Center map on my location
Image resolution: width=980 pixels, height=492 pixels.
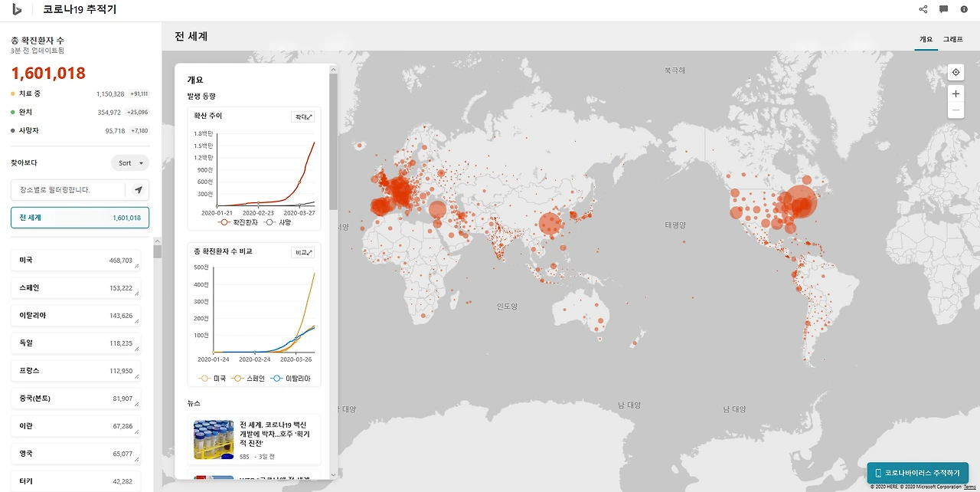tap(955, 73)
